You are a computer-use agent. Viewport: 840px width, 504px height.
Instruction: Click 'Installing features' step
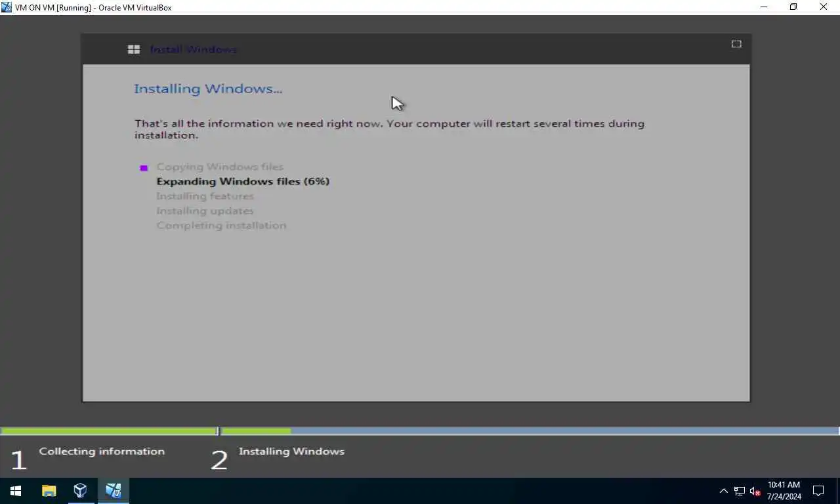click(205, 196)
